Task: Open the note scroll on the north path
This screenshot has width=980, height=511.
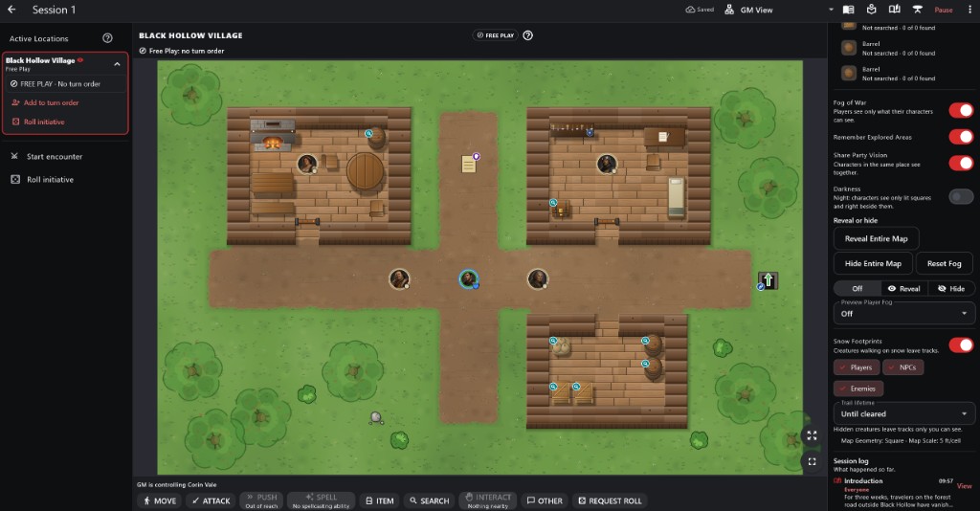Action: [x=469, y=163]
